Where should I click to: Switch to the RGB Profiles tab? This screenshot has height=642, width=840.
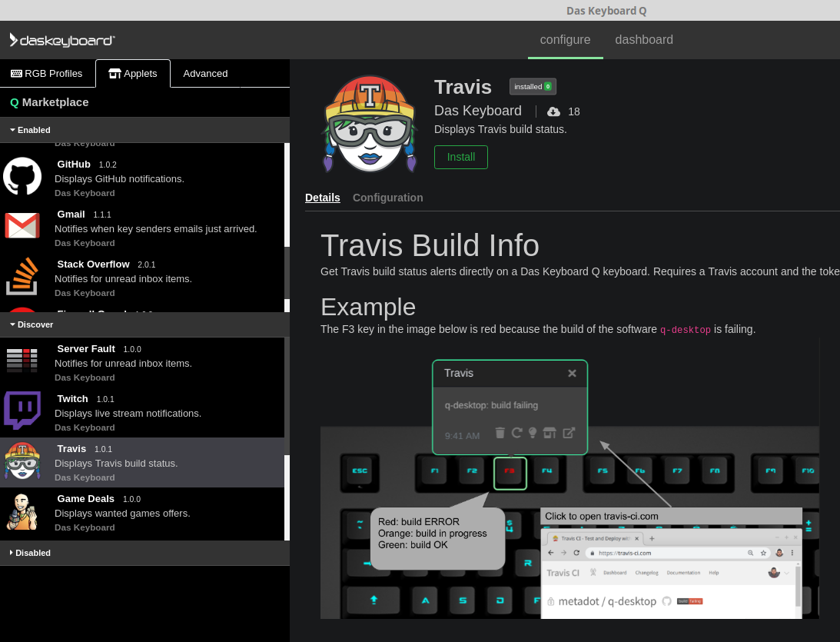tap(47, 73)
